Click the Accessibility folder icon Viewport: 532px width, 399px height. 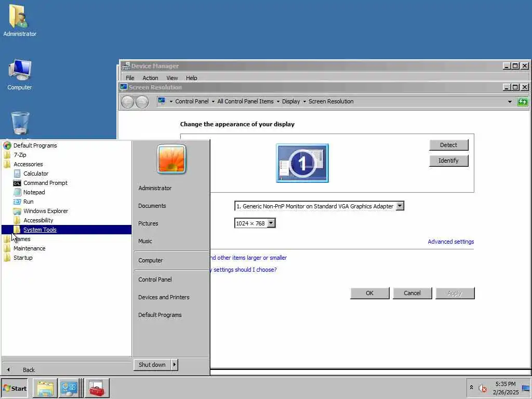[x=17, y=220]
